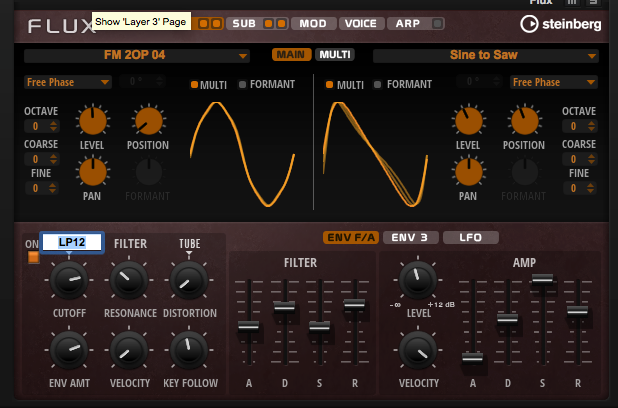Open the Sine to Saw wavetable dropdown

coord(486,55)
